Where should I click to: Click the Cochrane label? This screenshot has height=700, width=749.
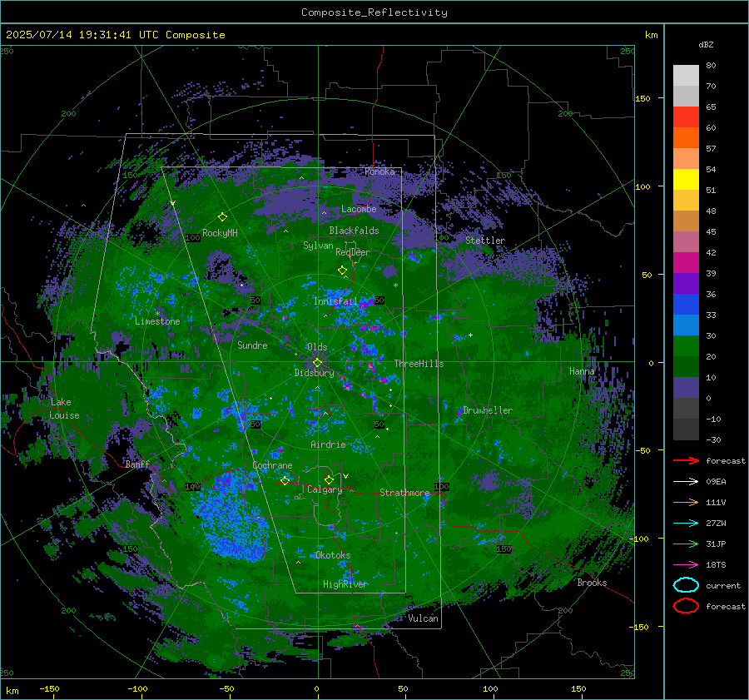tap(272, 465)
